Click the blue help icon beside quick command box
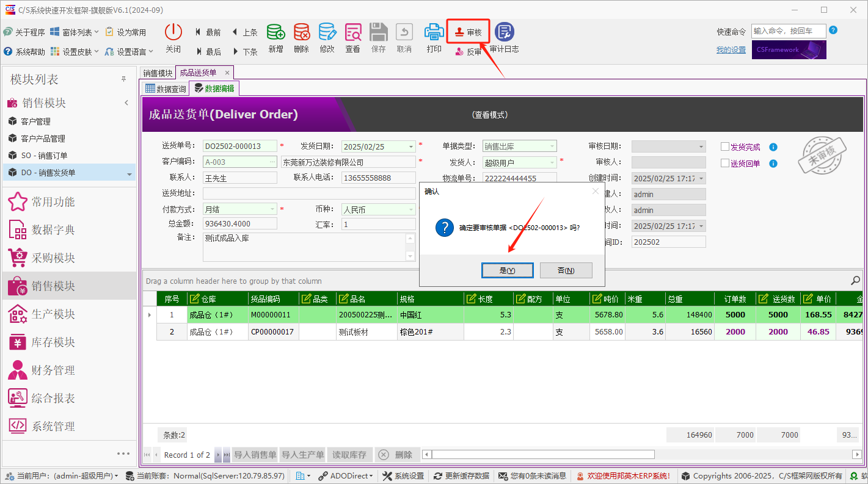The image size is (868, 484). point(833,30)
